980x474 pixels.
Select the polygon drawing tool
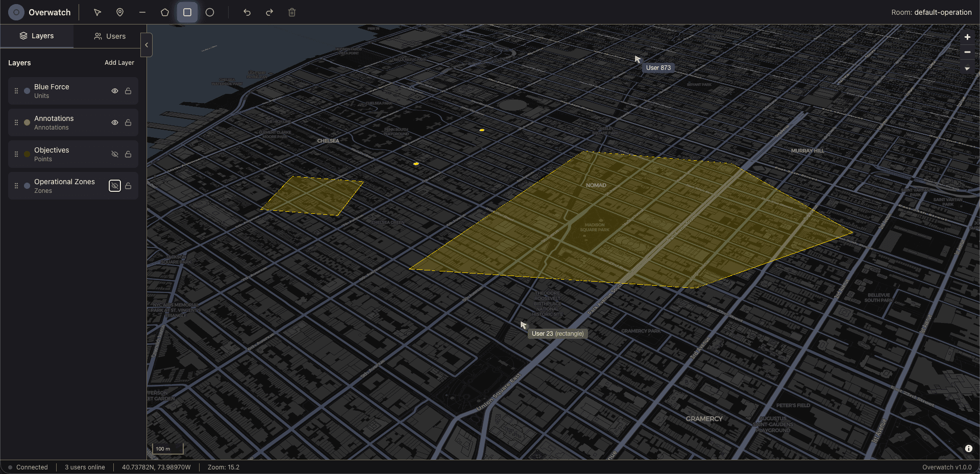click(x=164, y=12)
